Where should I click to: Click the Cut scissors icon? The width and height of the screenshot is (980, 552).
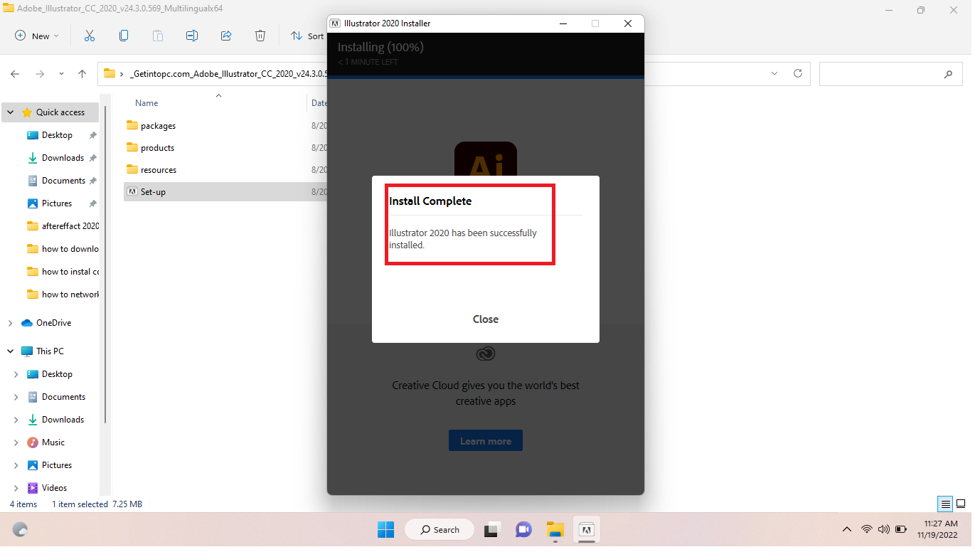coord(90,36)
